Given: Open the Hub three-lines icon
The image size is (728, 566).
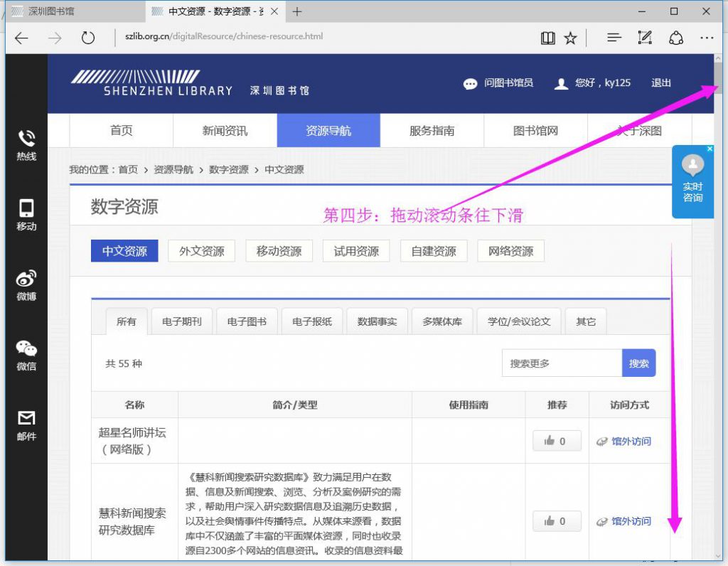Looking at the screenshot, I should 614,38.
